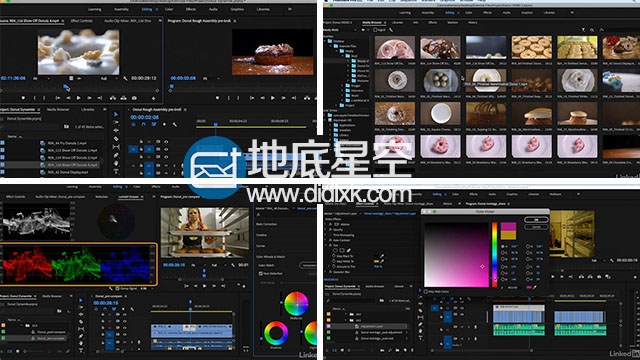This screenshot has width=640, height=360.
Task: Click the Cancel button in Color Picker
Action: click(536, 227)
